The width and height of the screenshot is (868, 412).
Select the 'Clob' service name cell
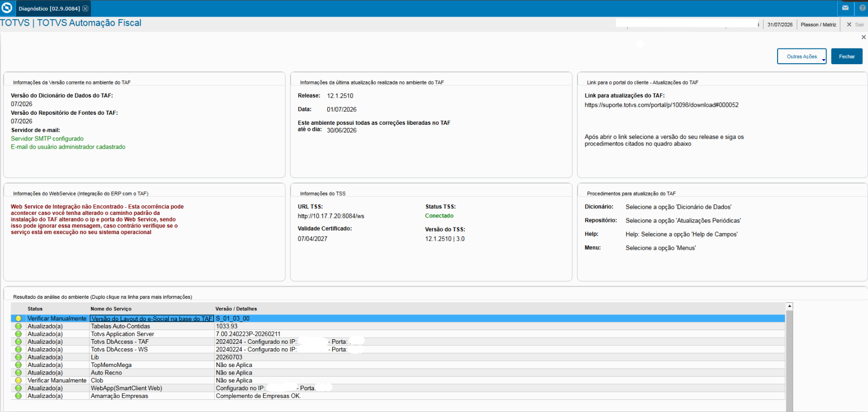pos(152,381)
